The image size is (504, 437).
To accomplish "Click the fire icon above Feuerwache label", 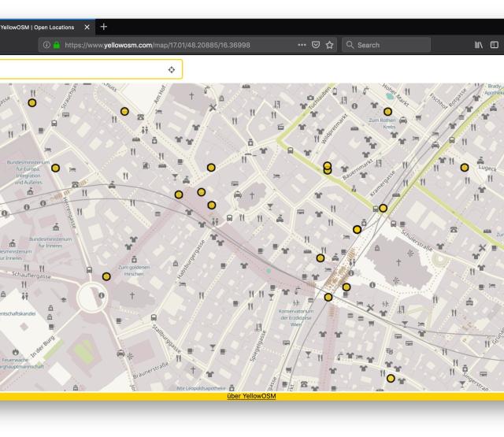I will tap(16, 352).
